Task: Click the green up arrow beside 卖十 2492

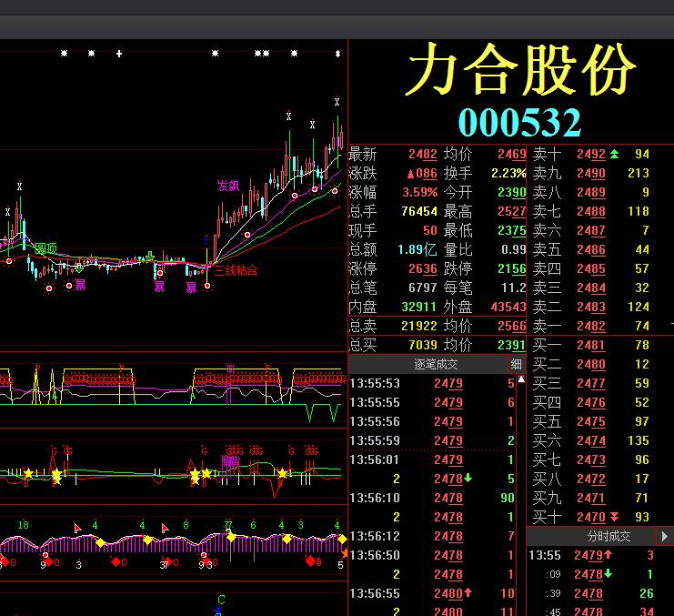Action: pyautogui.click(x=614, y=154)
